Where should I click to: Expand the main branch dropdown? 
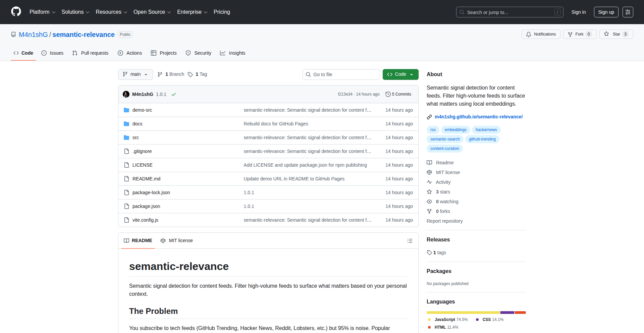(x=135, y=74)
